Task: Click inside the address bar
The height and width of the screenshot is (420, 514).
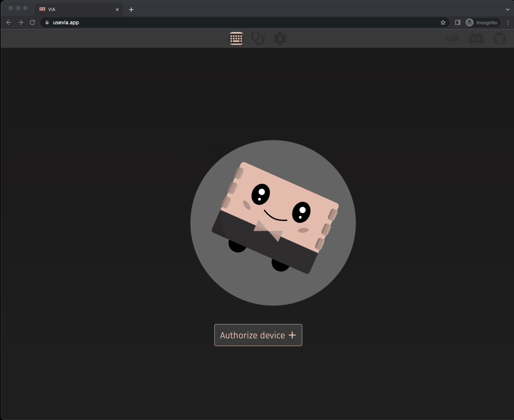Action: point(221,22)
